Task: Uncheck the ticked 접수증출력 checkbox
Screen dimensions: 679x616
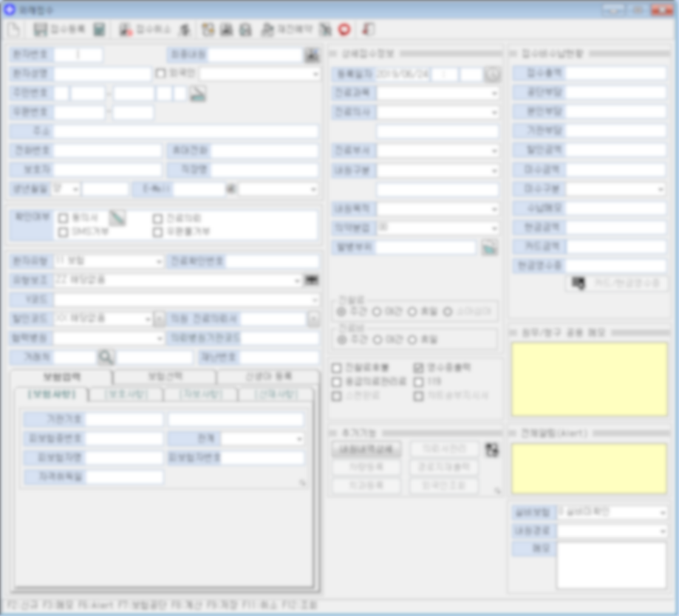Action: [x=418, y=368]
